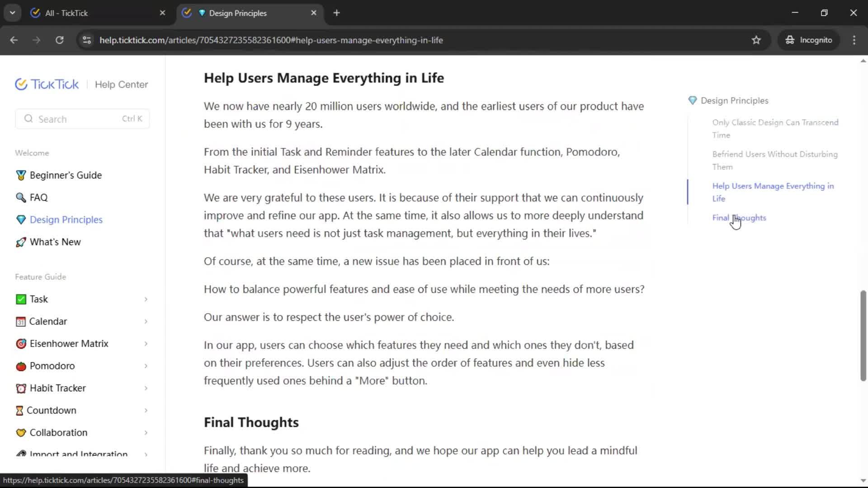Open a new browser tab
Image resolution: width=868 pixels, height=488 pixels.
[x=336, y=13]
